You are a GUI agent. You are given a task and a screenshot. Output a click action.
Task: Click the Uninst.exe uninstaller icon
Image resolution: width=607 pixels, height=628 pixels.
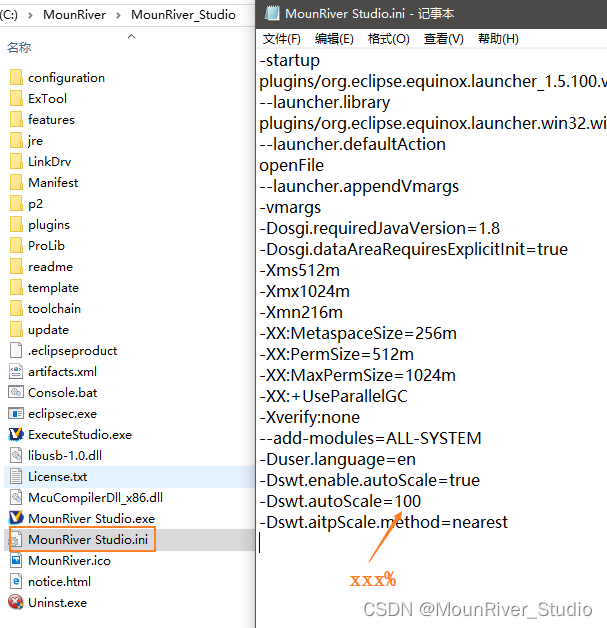[16, 602]
